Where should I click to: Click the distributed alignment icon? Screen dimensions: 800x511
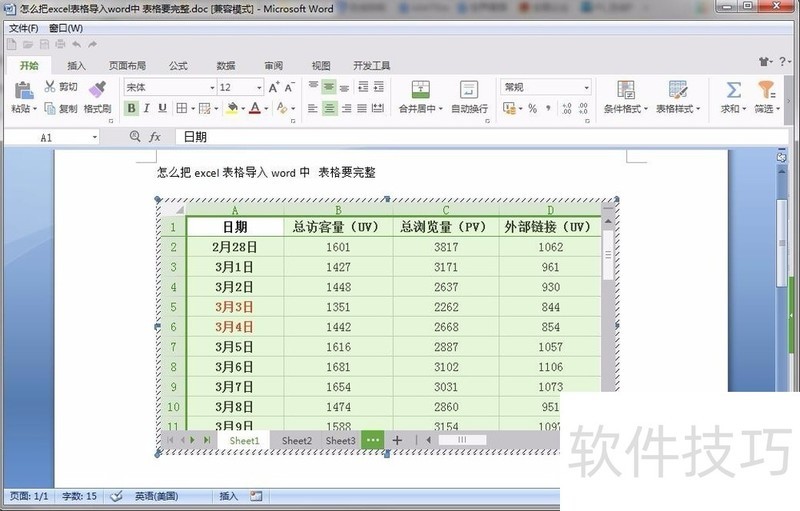coord(378,108)
